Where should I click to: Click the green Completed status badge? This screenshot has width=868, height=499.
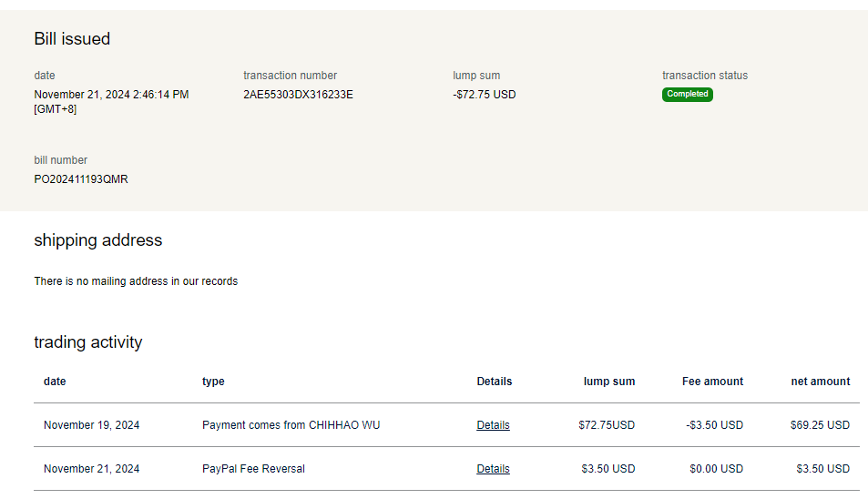click(x=687, y=94)
